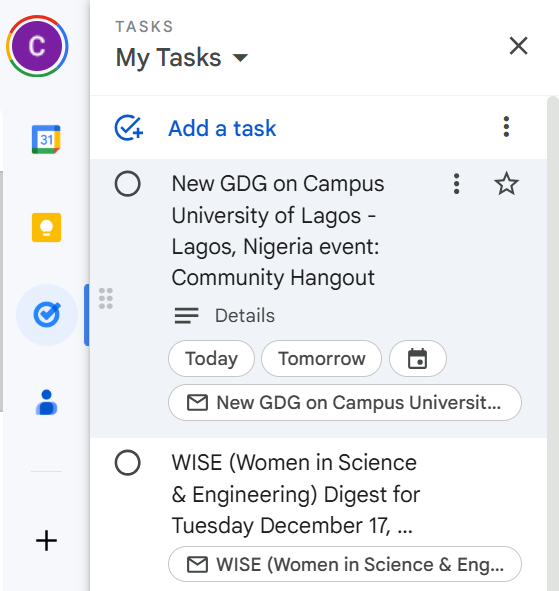Pick a date with calendar chip icon
This screenshot has width=559, height=591.
click(x=418, y=358)
